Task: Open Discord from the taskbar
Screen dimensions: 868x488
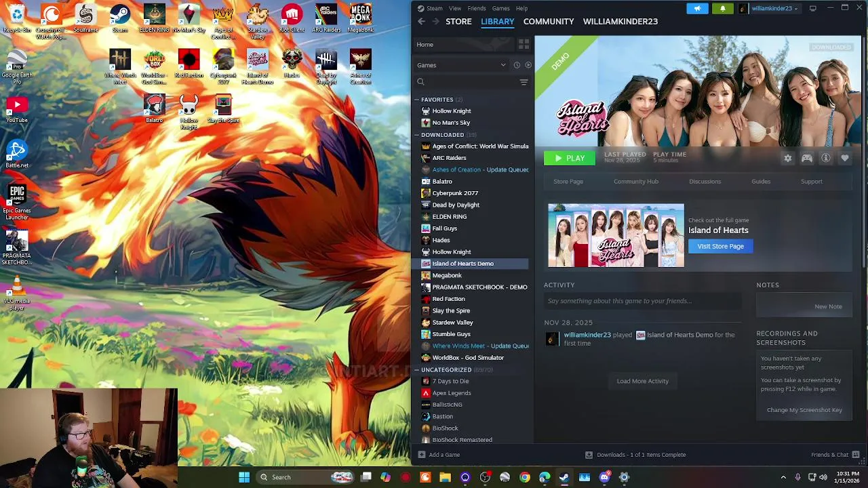Action: click(x=604, y=477)
